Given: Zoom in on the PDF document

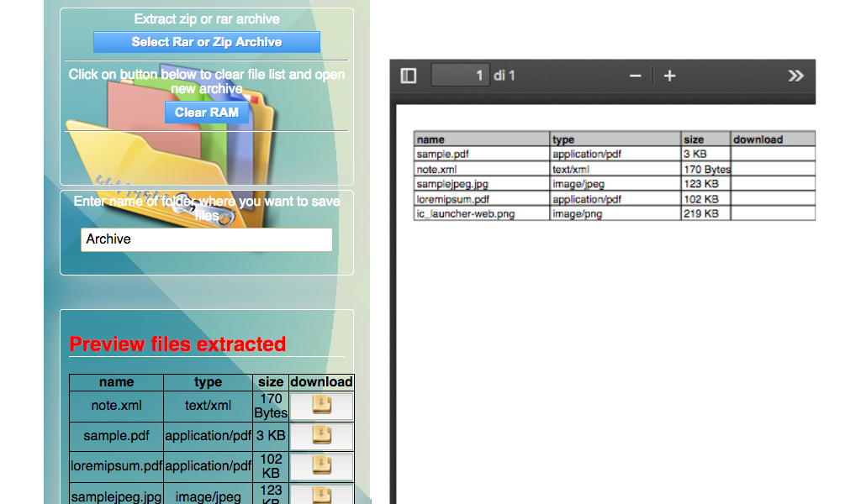Looking at the screenshot, I should point(669,75).
